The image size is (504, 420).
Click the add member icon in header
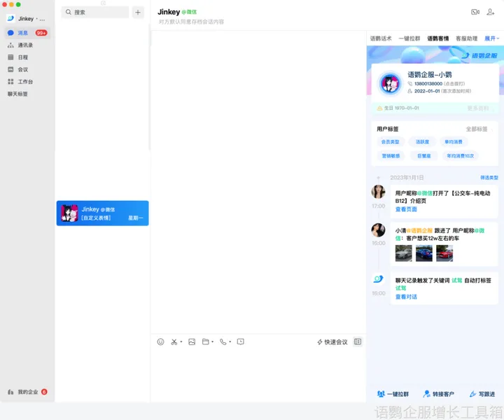coord(491,12)
